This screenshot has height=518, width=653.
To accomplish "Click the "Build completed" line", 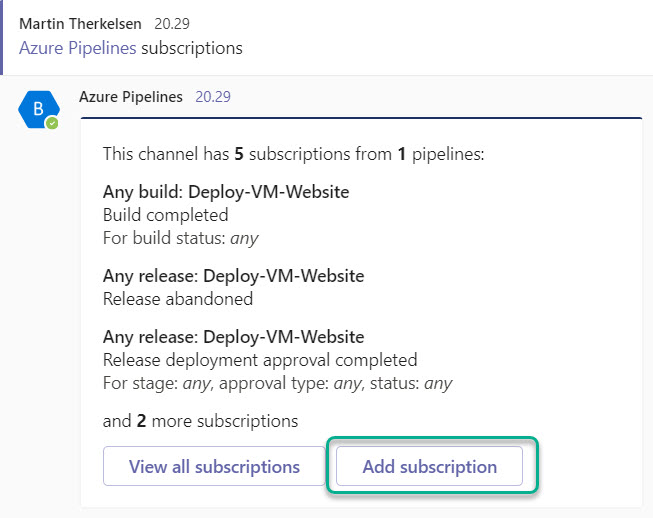I will tap(166, 215).
